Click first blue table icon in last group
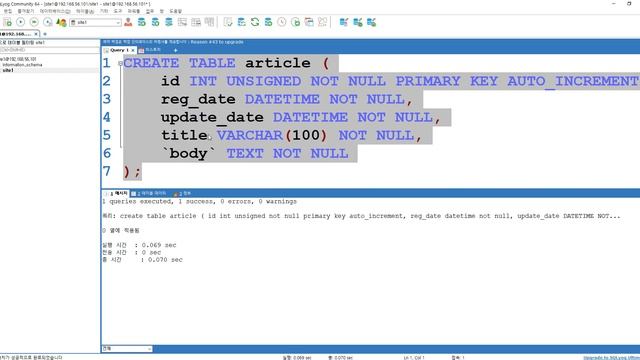 pos(344,22)
